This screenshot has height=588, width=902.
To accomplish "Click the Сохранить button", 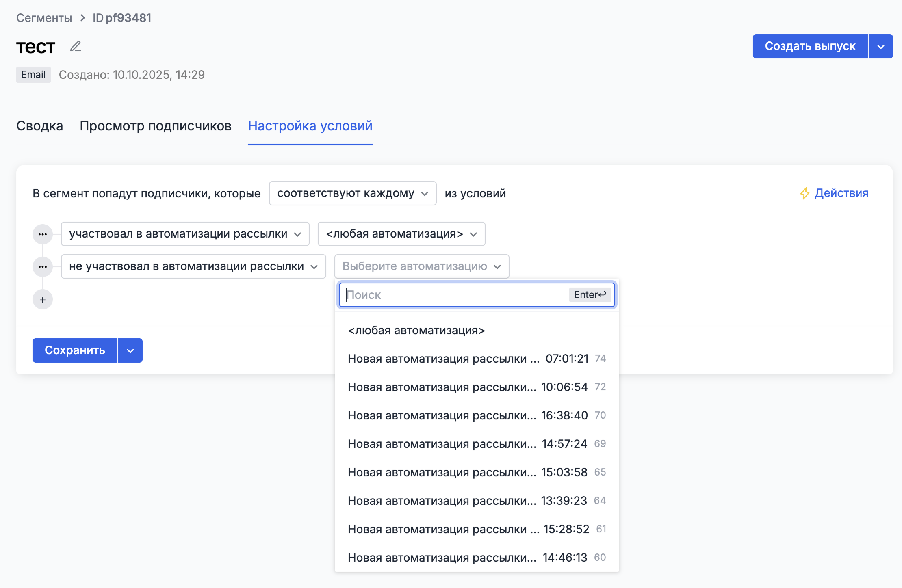I will pyautogui.click(x=75, y=350).
